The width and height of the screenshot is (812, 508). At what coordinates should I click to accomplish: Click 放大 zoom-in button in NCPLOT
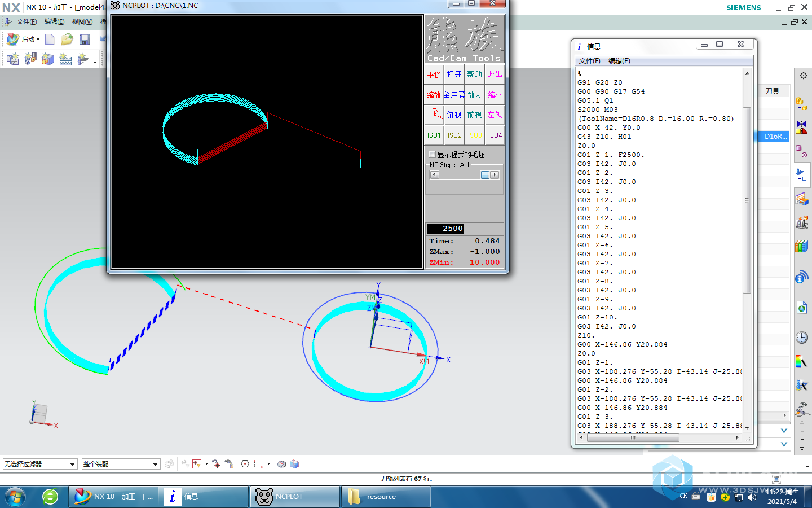(474, 94)
